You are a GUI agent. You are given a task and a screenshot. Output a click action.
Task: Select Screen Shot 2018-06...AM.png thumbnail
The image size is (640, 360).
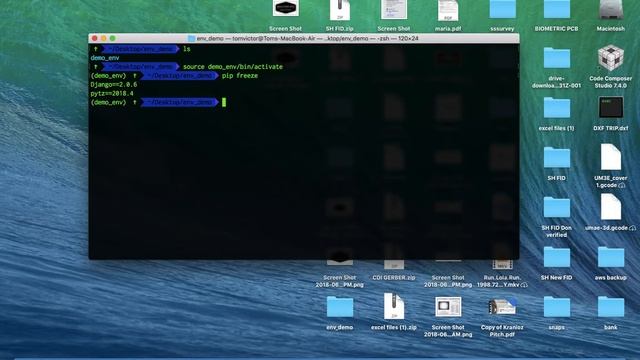tap(448, 307)
